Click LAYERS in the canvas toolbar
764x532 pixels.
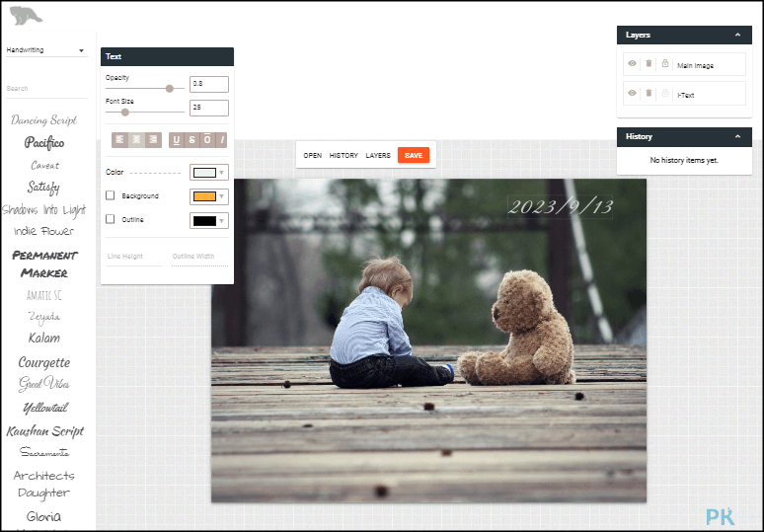378,155
